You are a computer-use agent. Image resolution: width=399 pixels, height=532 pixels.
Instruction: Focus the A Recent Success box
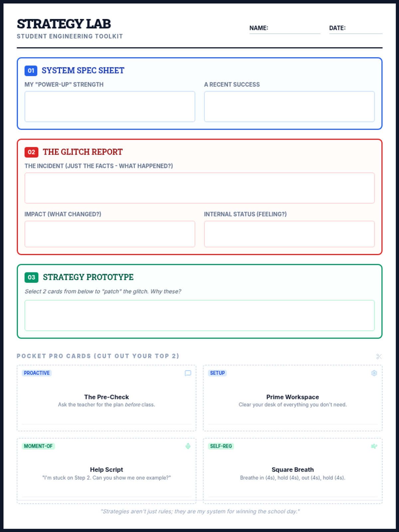289,107
